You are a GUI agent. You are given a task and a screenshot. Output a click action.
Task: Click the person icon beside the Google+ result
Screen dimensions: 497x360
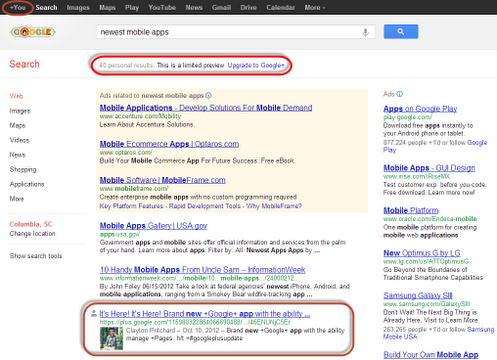pos(94,313)
